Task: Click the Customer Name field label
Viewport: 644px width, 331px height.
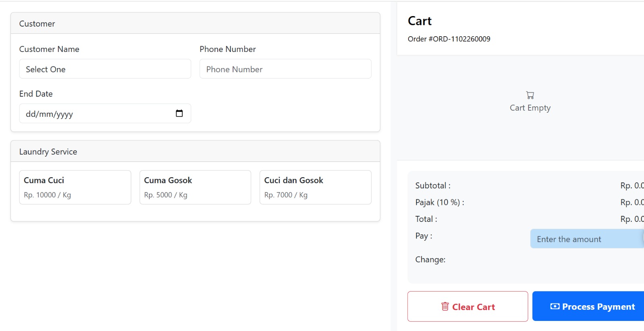Action: (49, 49)
